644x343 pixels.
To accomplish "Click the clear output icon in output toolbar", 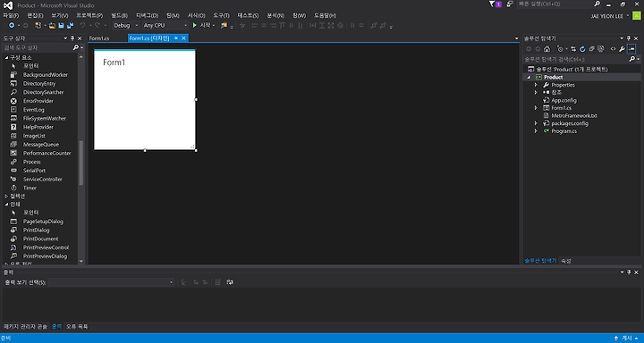I will pos(217,282).
